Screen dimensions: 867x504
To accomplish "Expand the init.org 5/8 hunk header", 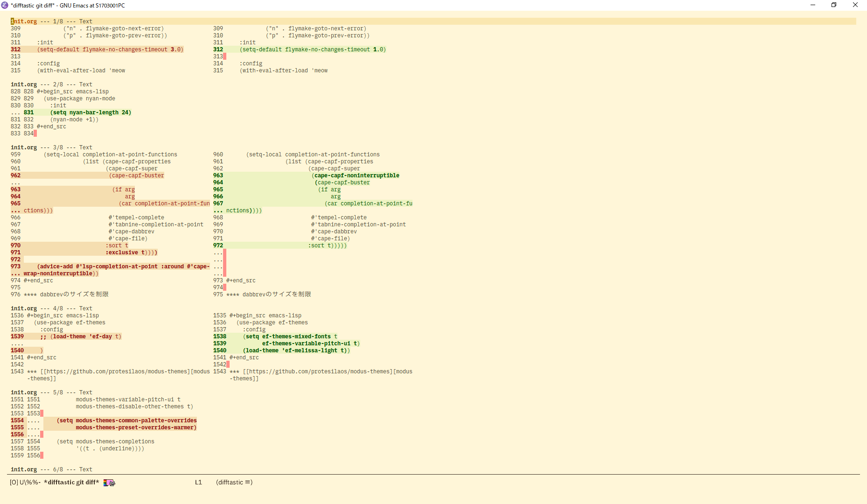I will 24,392.
